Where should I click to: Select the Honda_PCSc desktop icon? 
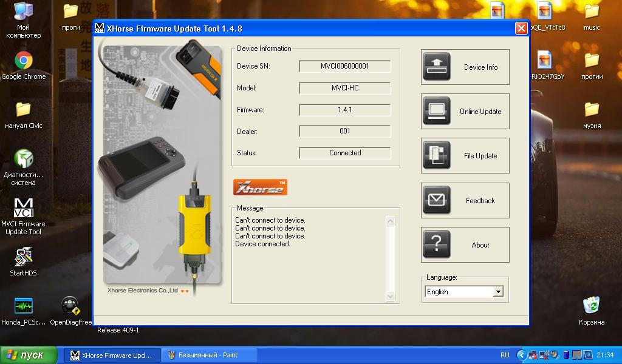[x=24, y=308]
